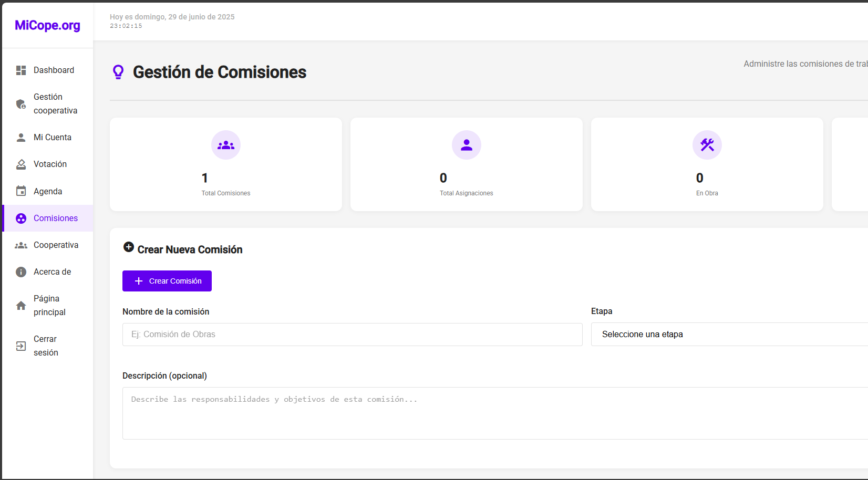The image size is (868, 480).
Task: Click the Gestión cooperativa shield icon
Action: click(x=21, y=104)
